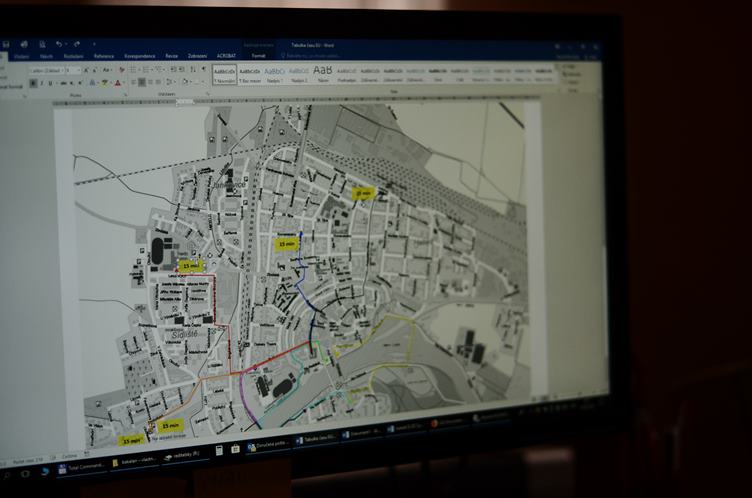752x498 pixels.
Task: Apply the Nadpis 1 heading style
Action: (274, 73)
